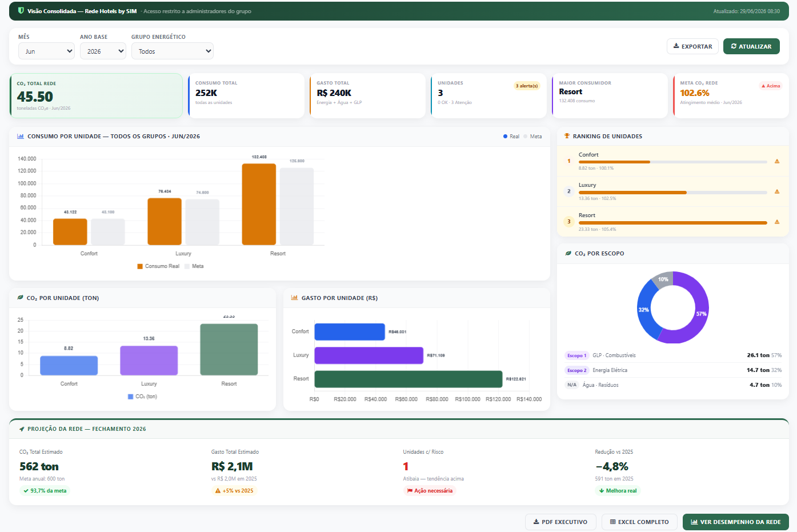The width and height of the screenshot is (797, 532).
Task: Click the Luxury ranking progress bar
Action: point(673,193)
